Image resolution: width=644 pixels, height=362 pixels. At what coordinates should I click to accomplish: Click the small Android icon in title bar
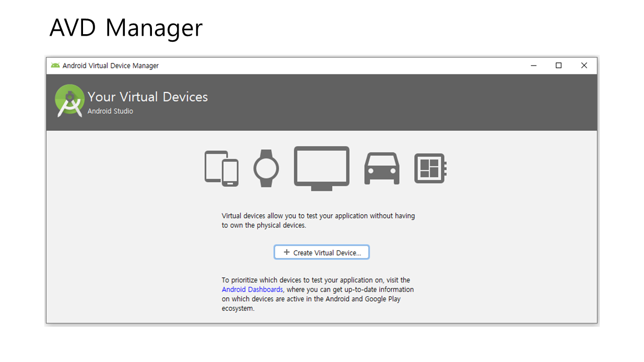click(x=55, y=65)
